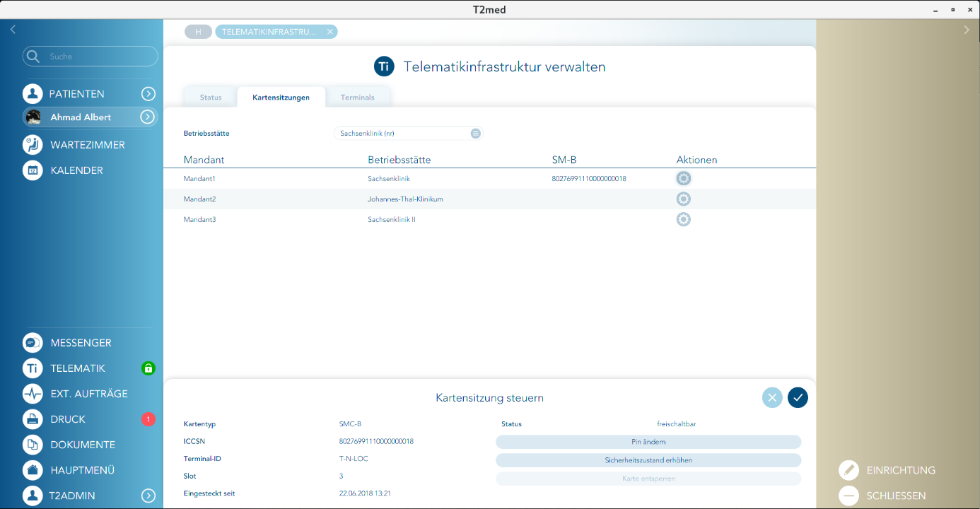This screenshot has width=980, height=509.
Task: Click the Karte entsperren button
Action: [648, 479]
